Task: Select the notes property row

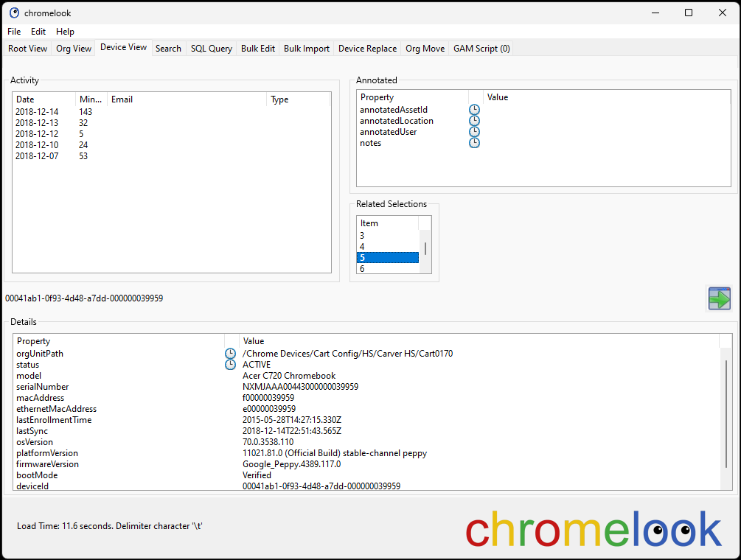Action: (x=543, y=143)
